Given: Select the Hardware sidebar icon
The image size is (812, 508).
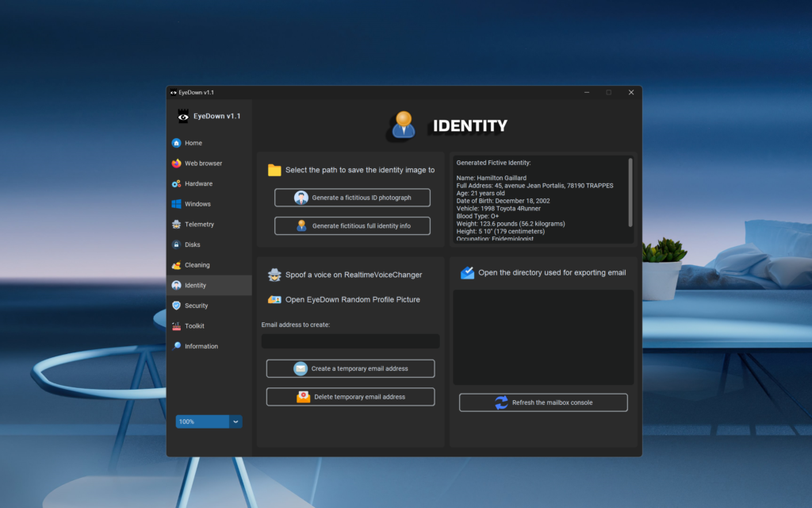Looking at the screenshot, I should pyautogui.click(x=176, y=183).
